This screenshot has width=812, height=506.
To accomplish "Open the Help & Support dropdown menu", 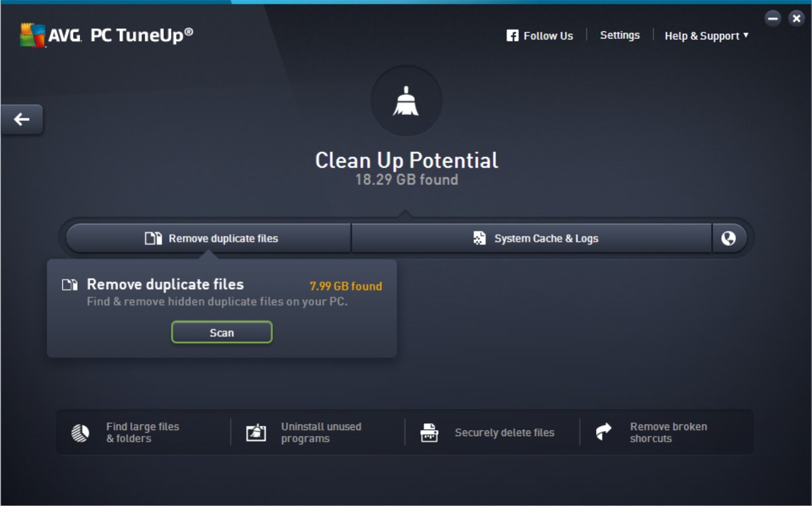I will click(x=706, y=36).
